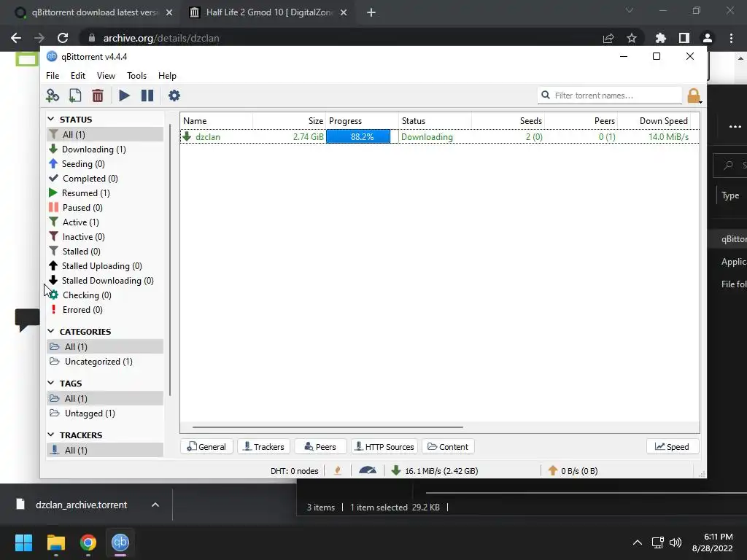Image resolution: width=747 pixels, height=560 pixels.
Task: Click Chrome back navigation arrow
Action: point(16,38)
